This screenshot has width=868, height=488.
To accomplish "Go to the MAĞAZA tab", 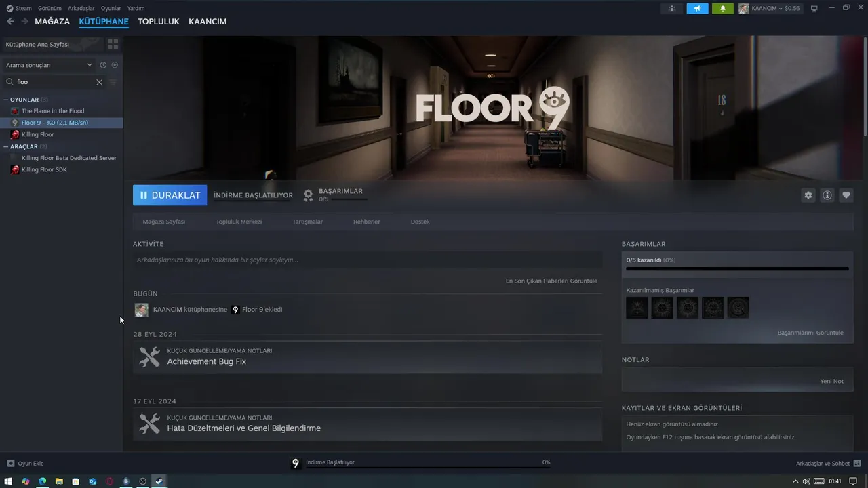I will point(52,22).
